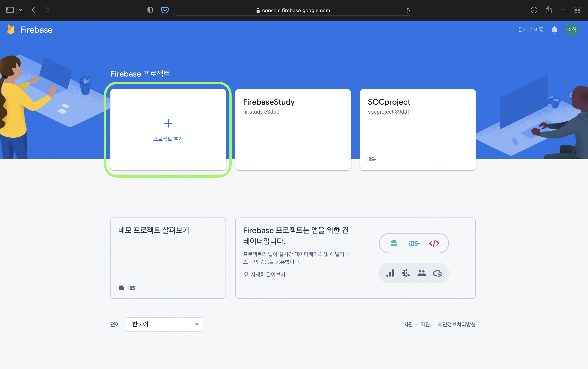Click the gear features icon in the diagram
The width and height of the screenshot is (588, 369).
point(406,273)
